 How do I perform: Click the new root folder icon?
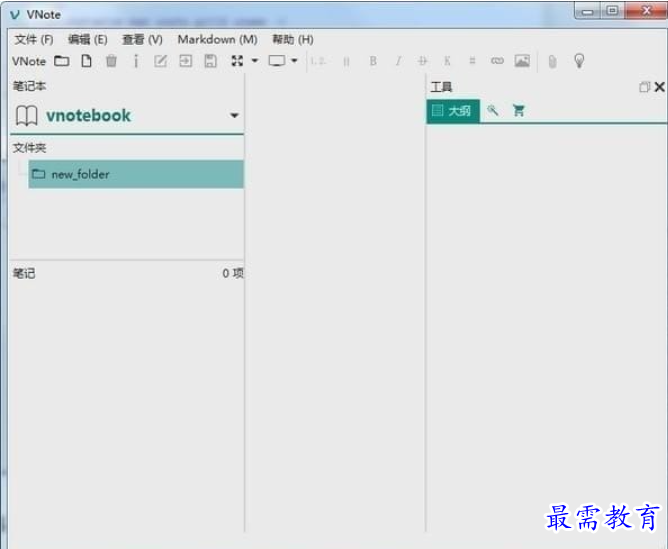coord(61,61)
